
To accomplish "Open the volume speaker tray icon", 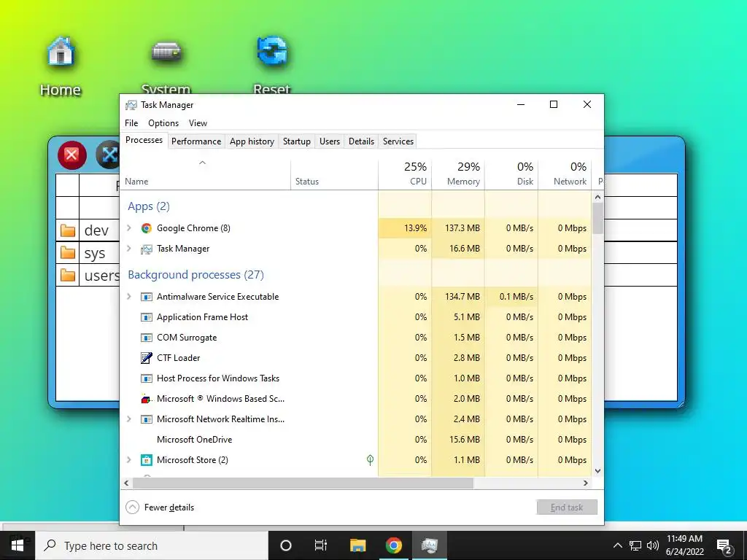I will coord(653,545).
